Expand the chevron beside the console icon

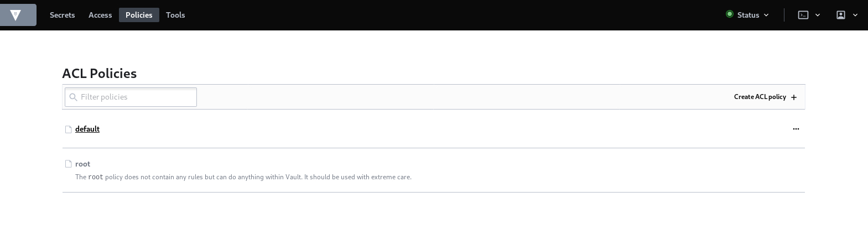(818, 15)
